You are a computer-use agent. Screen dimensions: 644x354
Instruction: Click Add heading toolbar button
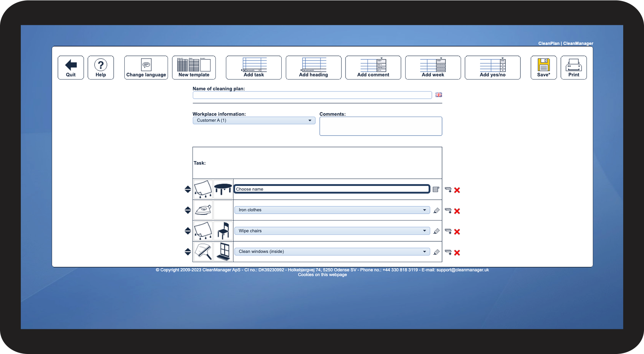click(x=313, y=67)
